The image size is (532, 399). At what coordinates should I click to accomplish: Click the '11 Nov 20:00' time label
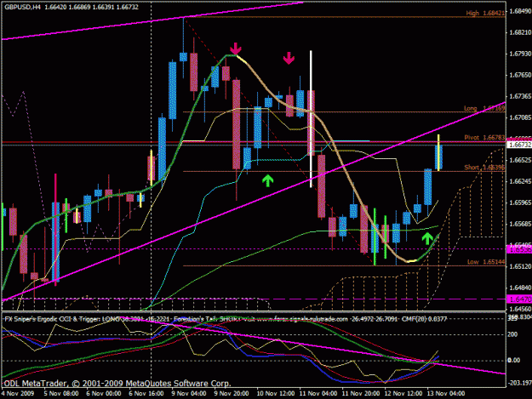(361, 394)
